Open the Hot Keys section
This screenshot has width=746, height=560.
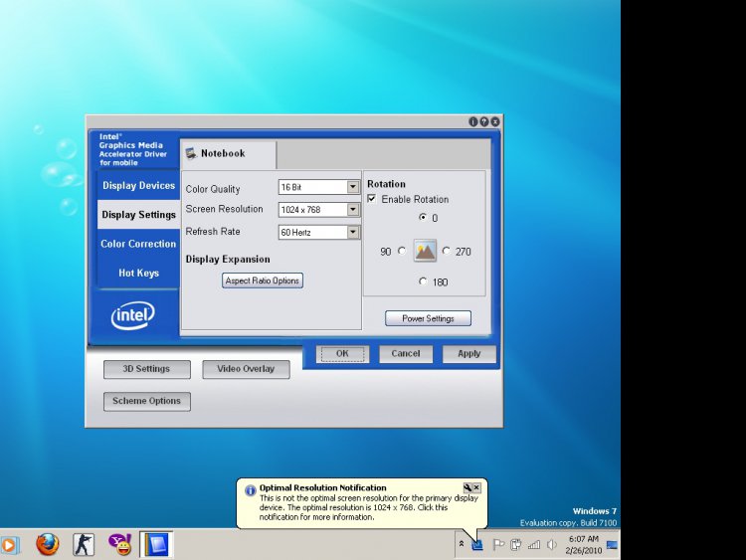[138, 273]
